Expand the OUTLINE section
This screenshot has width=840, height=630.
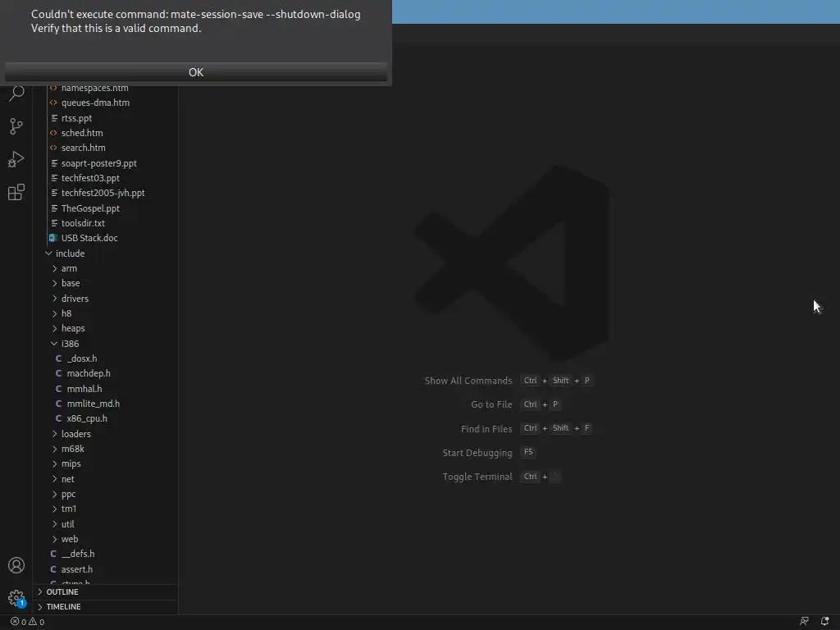pos(106,591)
